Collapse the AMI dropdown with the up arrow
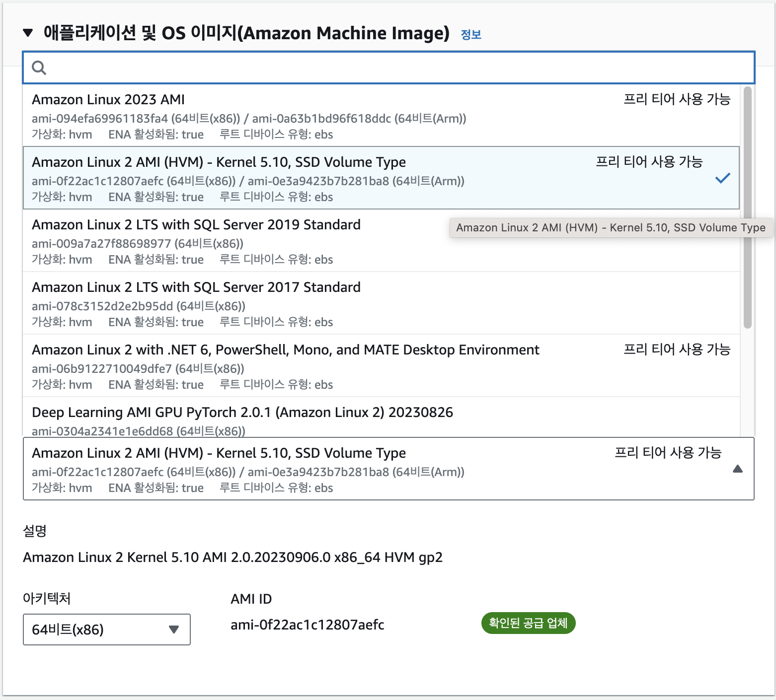Image resolution: width=776 pixels, height=700 pixels. click(738, 469)
